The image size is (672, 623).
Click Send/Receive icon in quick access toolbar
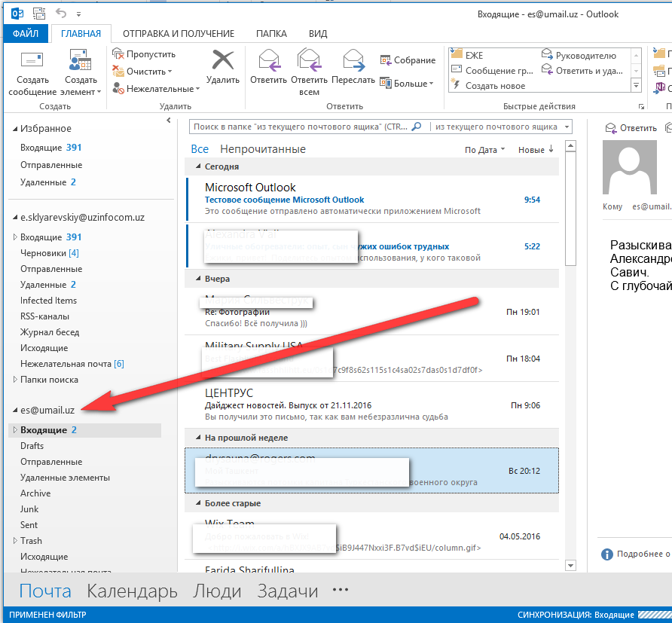coord(39,14)
